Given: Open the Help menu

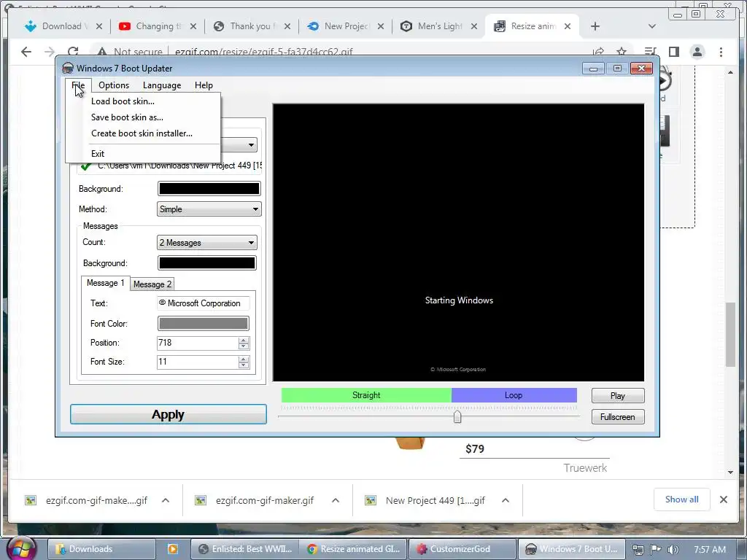Looking at the screenshot, I should 204,85.
